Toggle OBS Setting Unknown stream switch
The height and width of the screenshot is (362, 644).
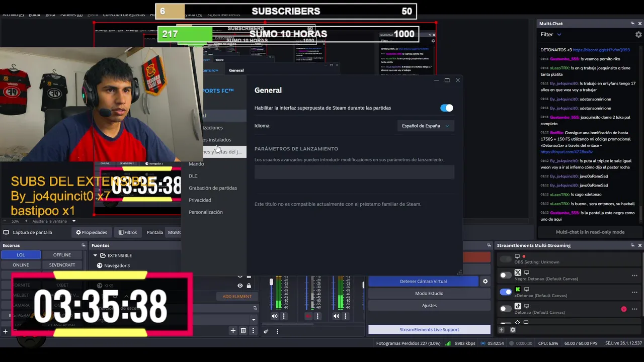506,259
